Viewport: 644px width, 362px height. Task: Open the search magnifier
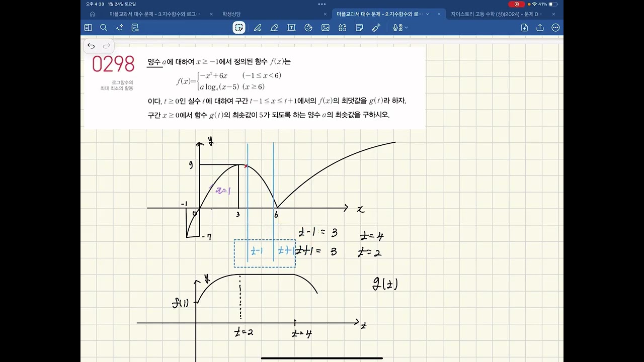pos(104,28)
